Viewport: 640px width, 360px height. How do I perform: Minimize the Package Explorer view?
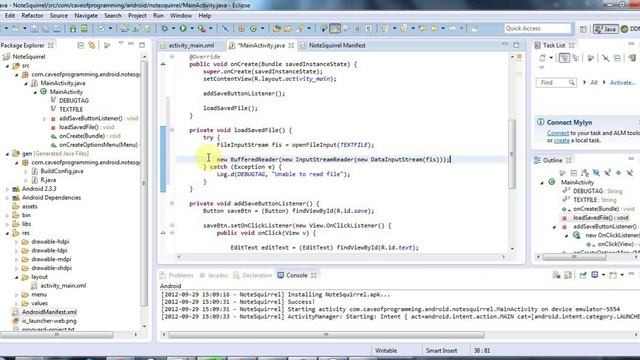tap(131, 44)
